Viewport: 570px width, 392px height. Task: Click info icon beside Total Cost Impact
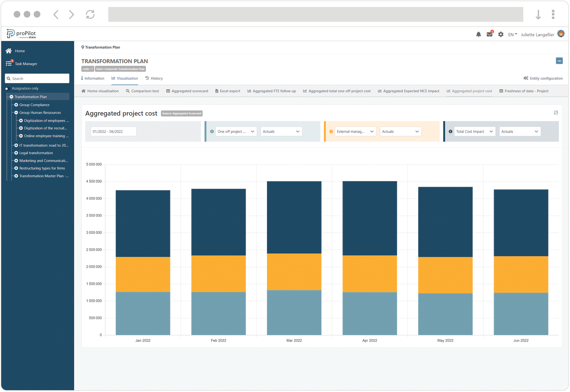(x=450, y=132)
